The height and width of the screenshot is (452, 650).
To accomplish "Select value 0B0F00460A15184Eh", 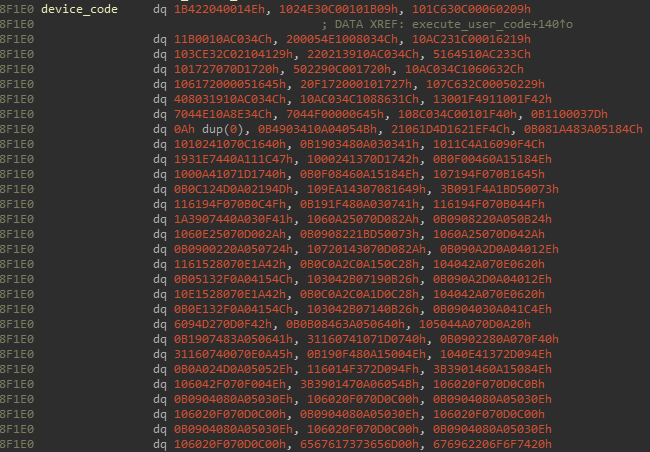I will (492, 159).
